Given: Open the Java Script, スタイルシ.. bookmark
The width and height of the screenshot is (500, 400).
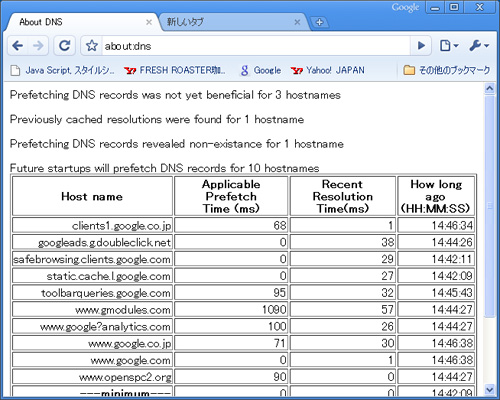Looking at the screenshot, I should 63,70.
